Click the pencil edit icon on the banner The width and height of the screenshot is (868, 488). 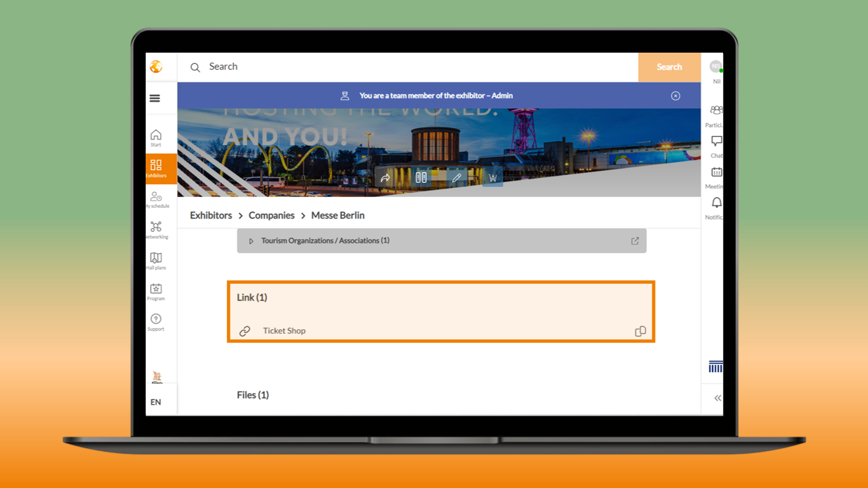[x=456, y=178]
